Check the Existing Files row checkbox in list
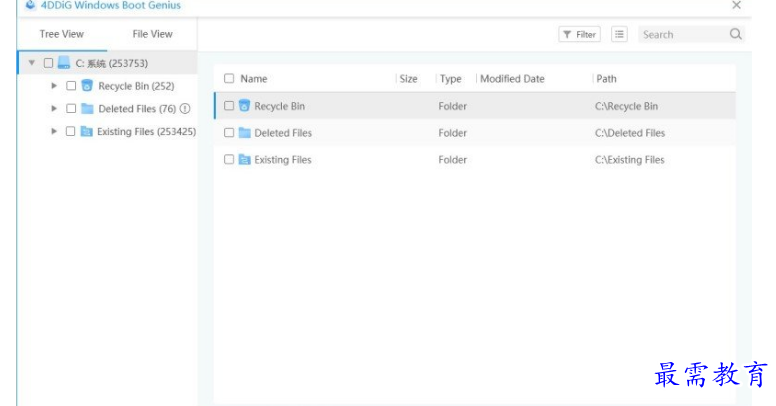776x406 pixels. (229, 159)
